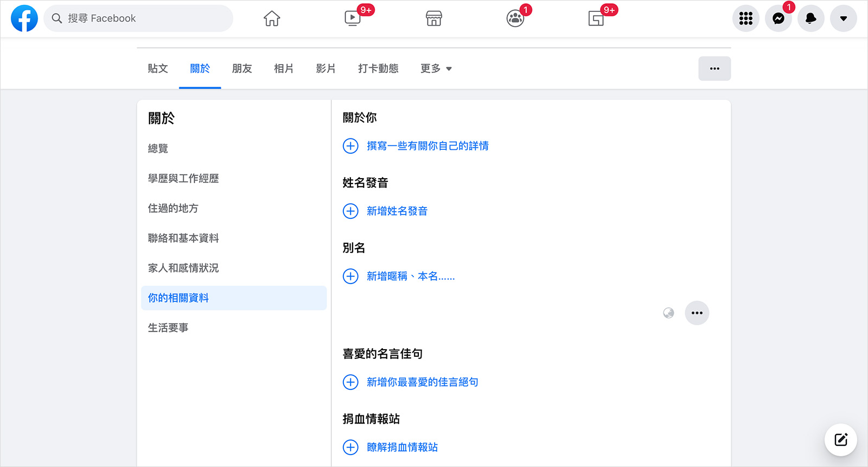Open the notifications bell
The image size is (868, 467).
tap(811, 18)
